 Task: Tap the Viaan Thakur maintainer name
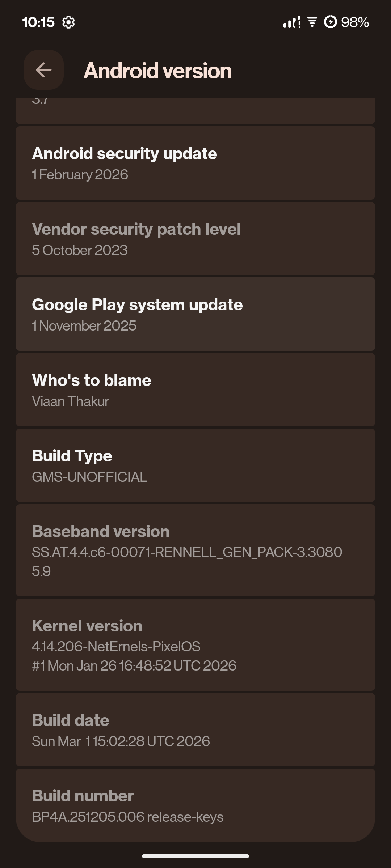tap(71, 401)
